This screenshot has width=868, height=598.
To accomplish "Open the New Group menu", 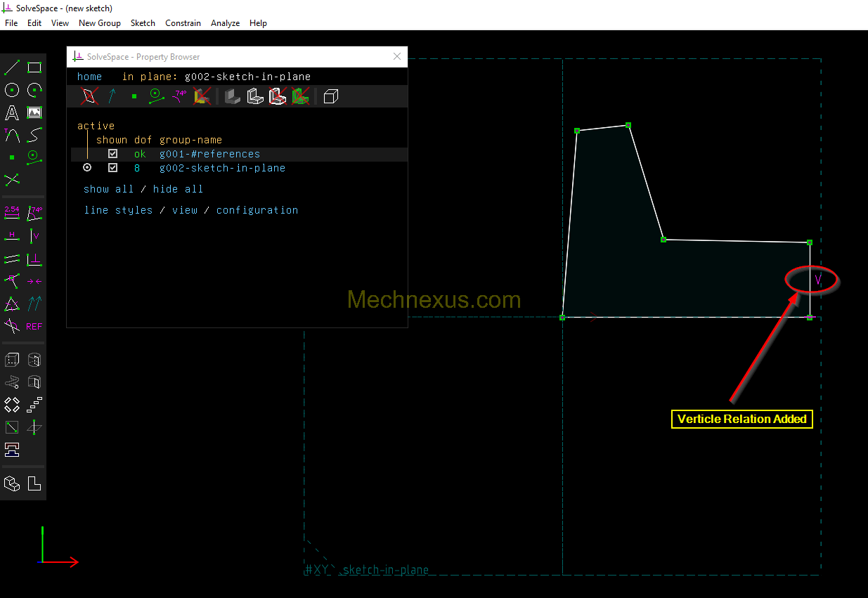I will [99, 23].
